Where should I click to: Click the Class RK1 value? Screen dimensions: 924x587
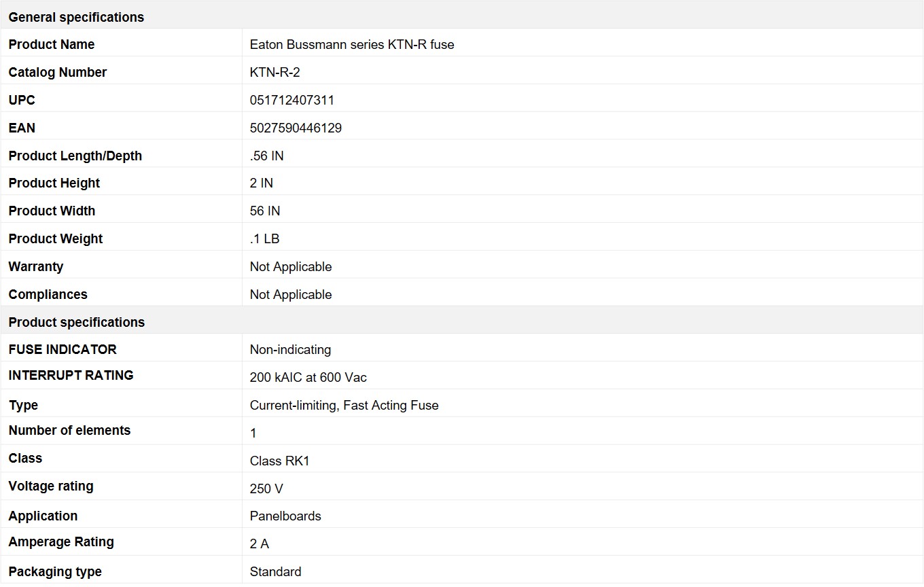click(x=280, y=461)
